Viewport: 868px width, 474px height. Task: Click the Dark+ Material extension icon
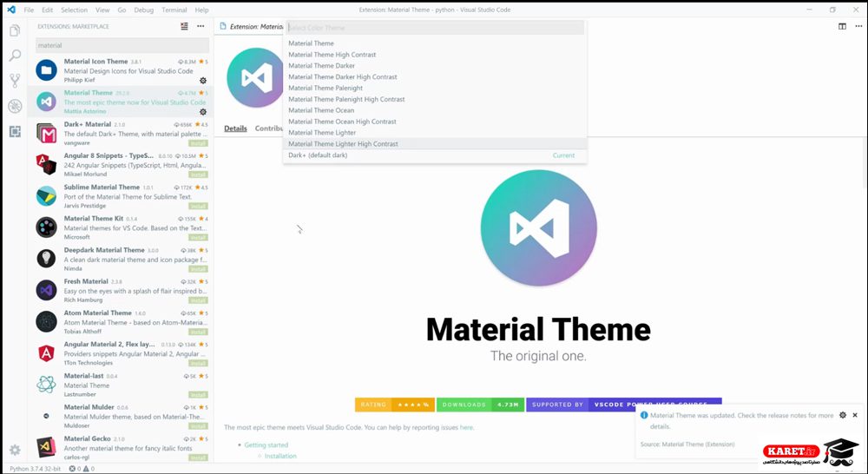tap(47, 134)
